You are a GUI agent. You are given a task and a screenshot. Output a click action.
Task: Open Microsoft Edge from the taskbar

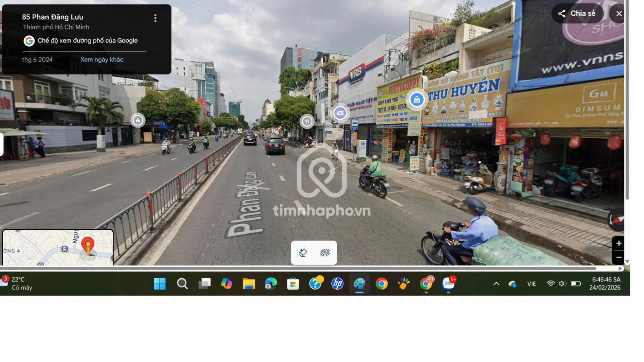(x=271, y=284)
